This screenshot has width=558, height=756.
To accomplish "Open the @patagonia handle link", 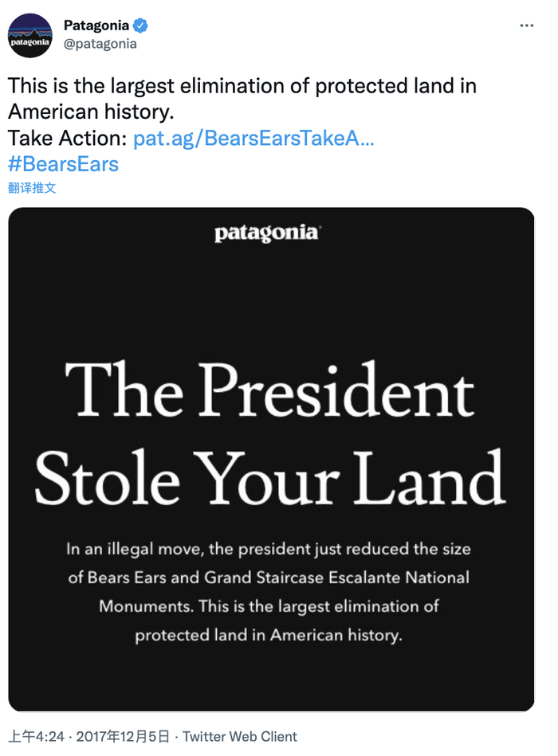I will (100, 44).
